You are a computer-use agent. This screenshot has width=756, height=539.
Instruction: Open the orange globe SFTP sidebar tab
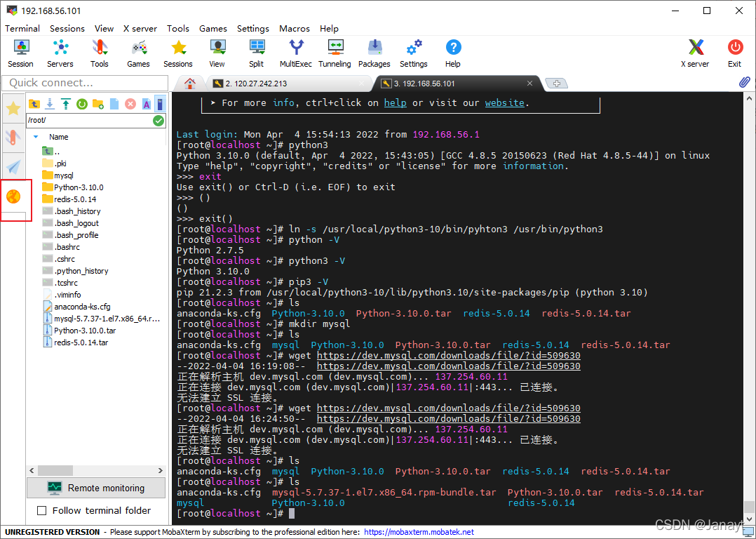(x=13, y=197)
